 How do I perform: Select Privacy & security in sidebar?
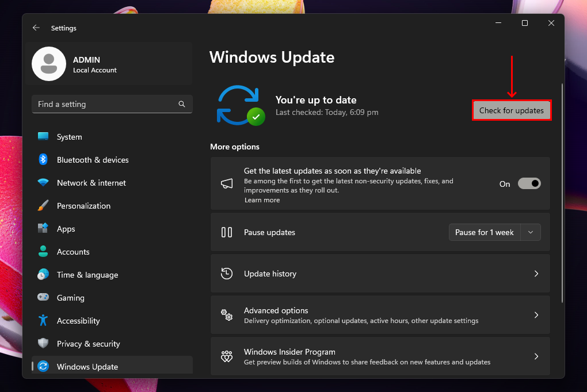(112, 344)
